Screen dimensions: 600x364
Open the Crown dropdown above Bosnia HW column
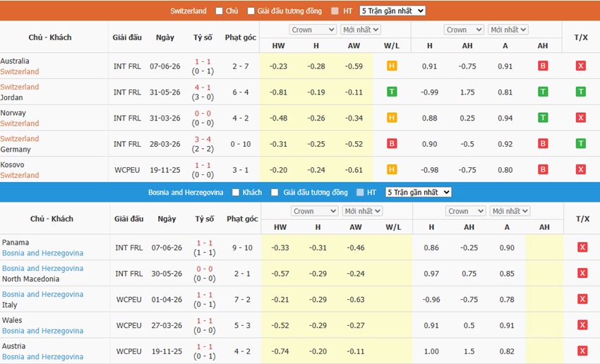tap(315, 211)
